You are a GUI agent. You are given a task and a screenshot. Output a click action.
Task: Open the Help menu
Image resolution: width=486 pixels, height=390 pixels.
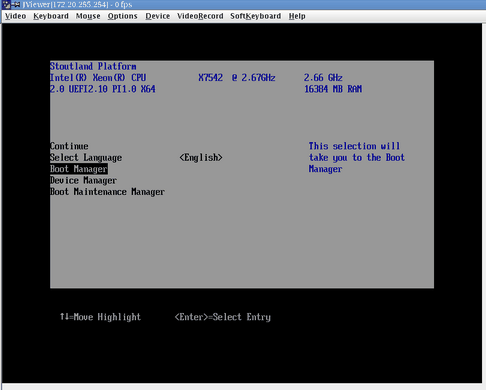tap(297, 16)
